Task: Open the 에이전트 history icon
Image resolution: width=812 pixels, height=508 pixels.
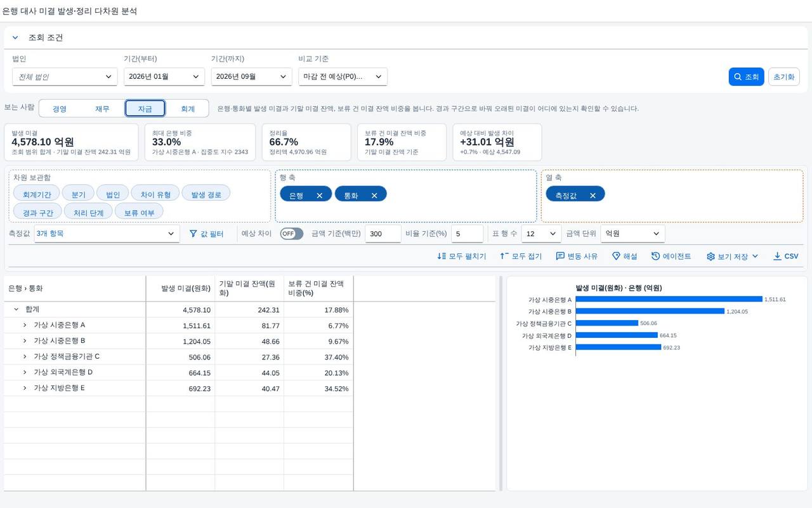Action: (655, 257)
